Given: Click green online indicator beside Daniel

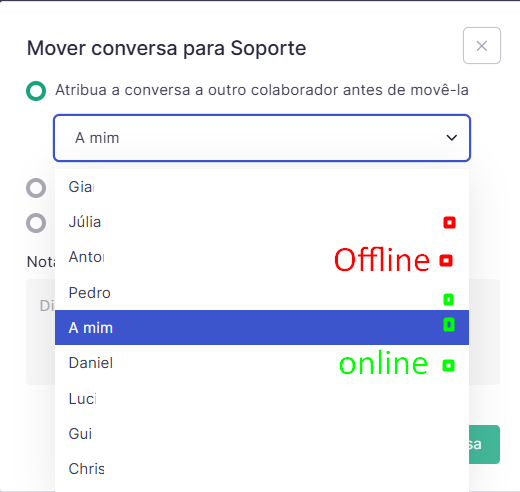Looking at the screenshot, I should pyautogui.click(x=448, y=365).
